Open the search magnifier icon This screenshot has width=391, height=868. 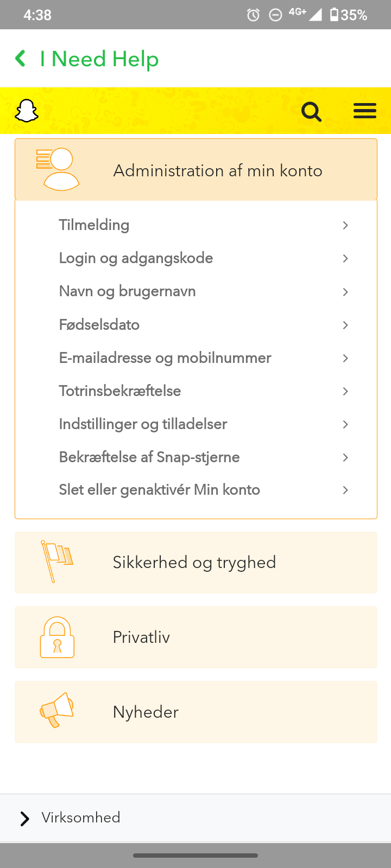point(312,112)
